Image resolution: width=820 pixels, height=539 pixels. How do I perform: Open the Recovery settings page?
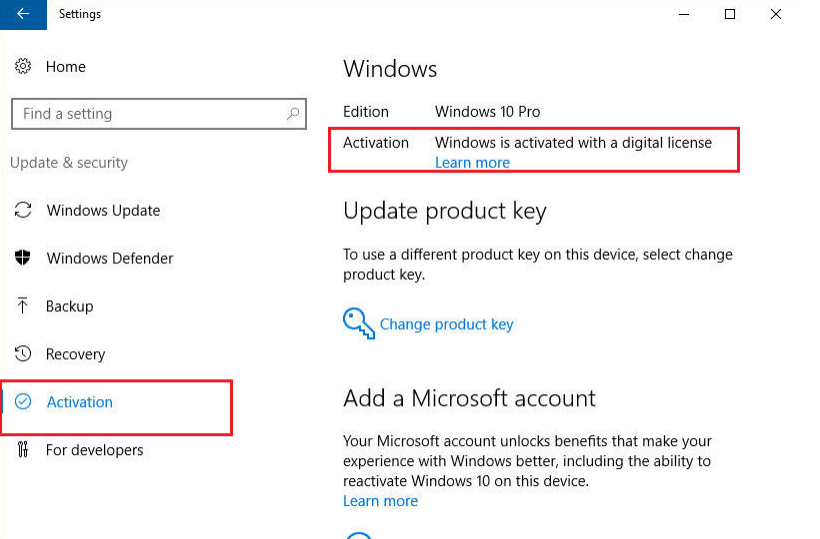[x=75, y=354]
